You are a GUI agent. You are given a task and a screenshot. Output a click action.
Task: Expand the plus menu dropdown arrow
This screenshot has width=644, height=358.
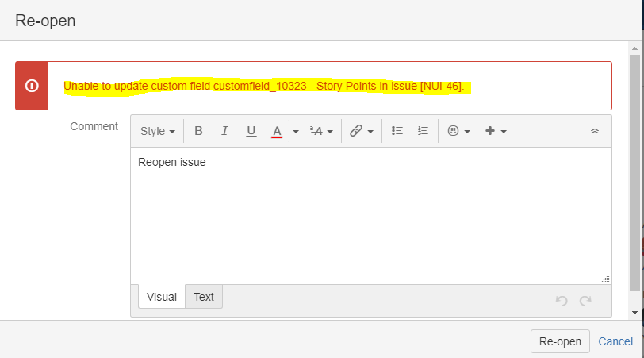click(x=504, y=132)
